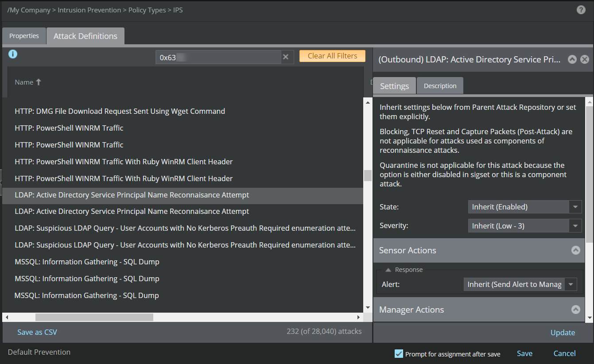
Task: Collapse the attack detail panel with the up chevron
Action: 572,59
